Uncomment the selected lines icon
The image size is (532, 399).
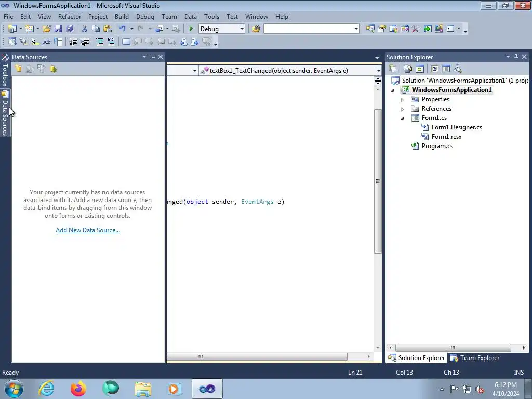pos(111,42)
